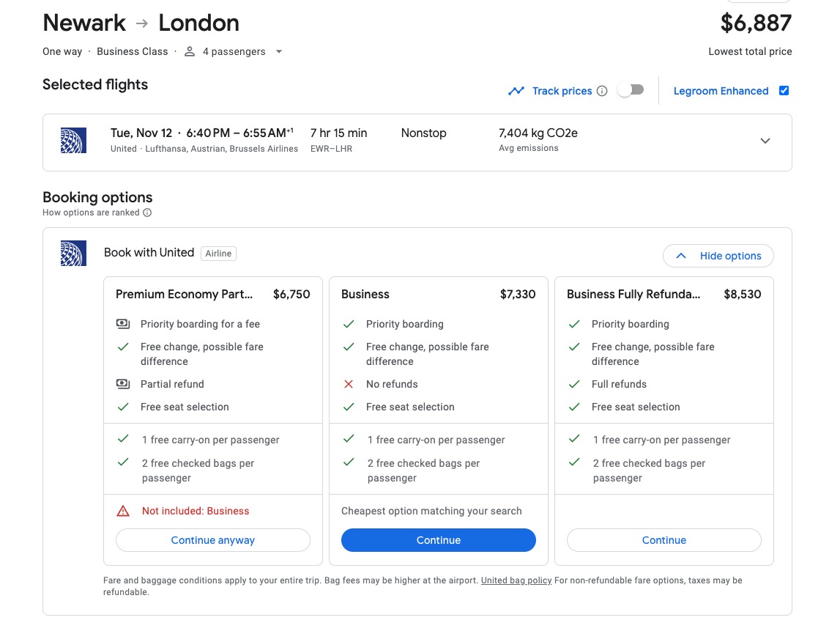Click the passengers person icon
This screenshot has height=620, width=840.
tap(190, 51)
